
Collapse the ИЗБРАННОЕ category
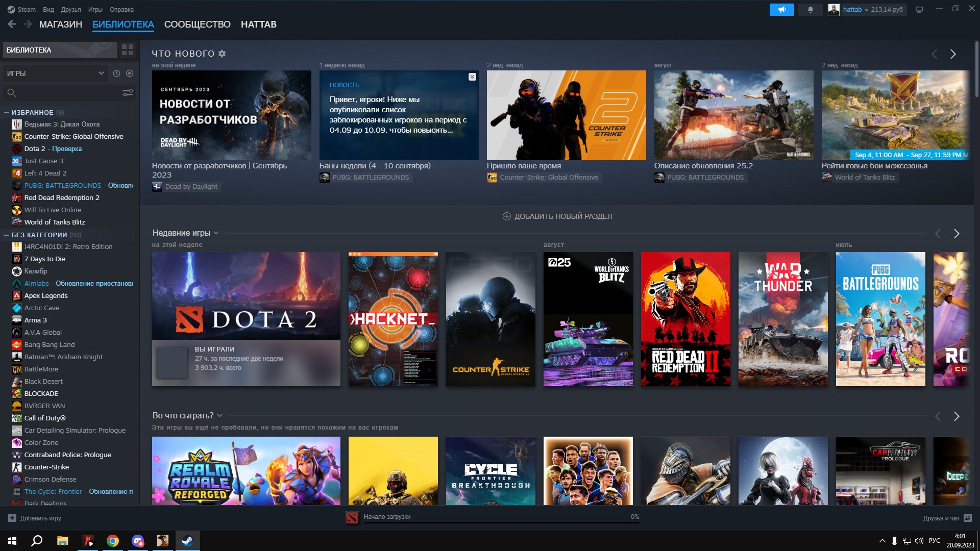(7, 112)
